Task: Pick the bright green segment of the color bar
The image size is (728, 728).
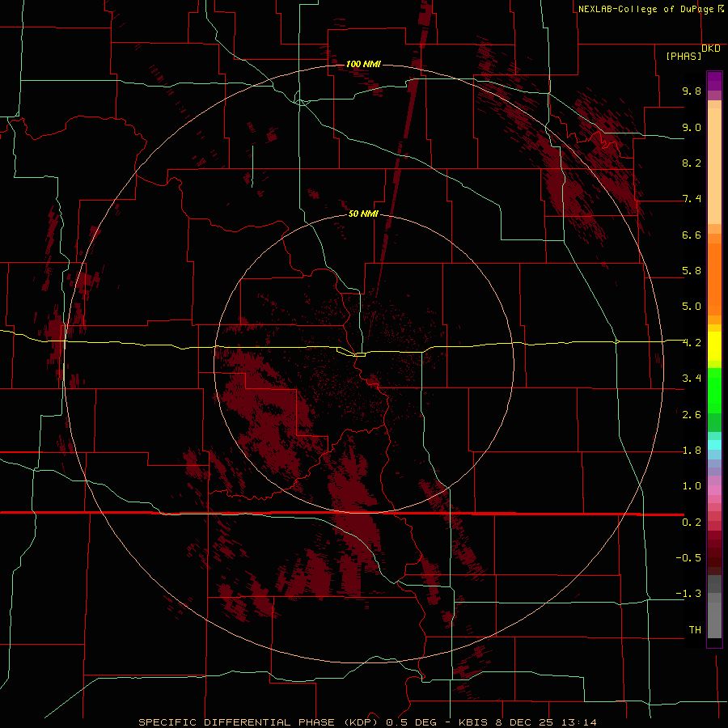Action: click(x=714, y=391)
